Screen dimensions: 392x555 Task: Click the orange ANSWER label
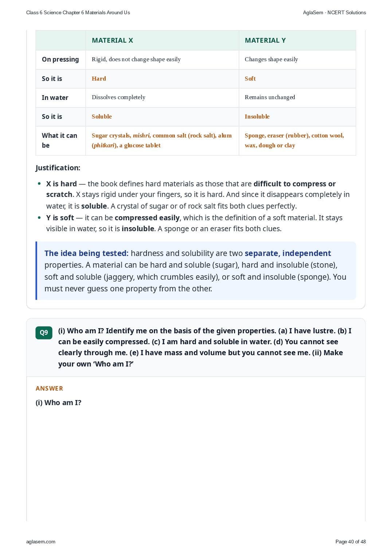(49, 388)
